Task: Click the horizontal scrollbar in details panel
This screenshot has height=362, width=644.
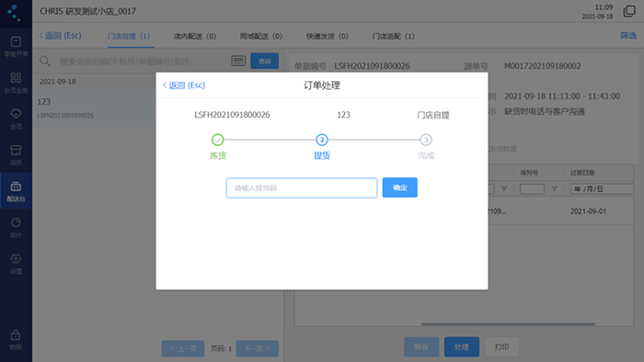Action: [508, 324]
